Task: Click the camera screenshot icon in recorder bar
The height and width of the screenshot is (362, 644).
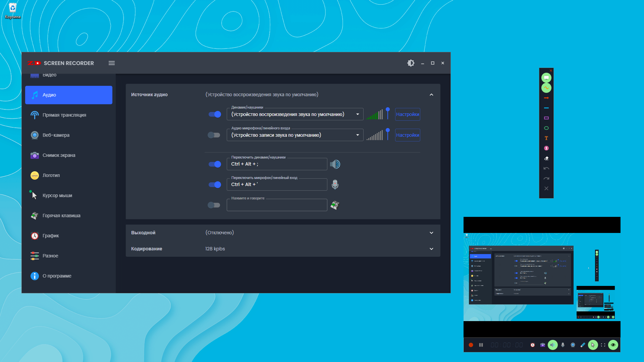Action: [x=542, y=345]
